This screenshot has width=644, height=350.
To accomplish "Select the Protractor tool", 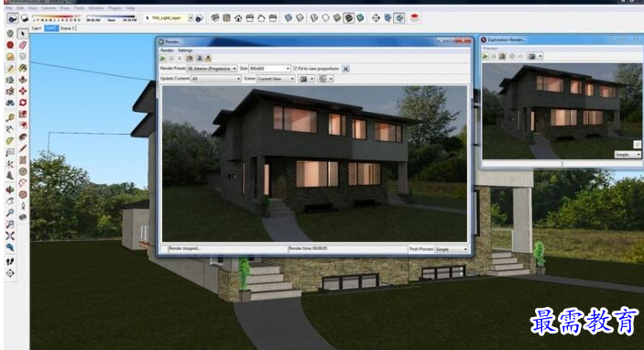I will pos(10,141).
